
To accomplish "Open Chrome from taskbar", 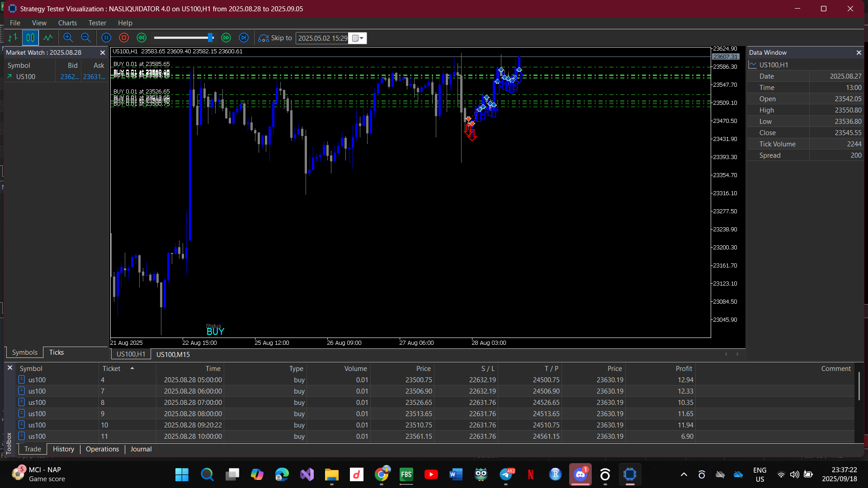I will (x=382, y=474).
